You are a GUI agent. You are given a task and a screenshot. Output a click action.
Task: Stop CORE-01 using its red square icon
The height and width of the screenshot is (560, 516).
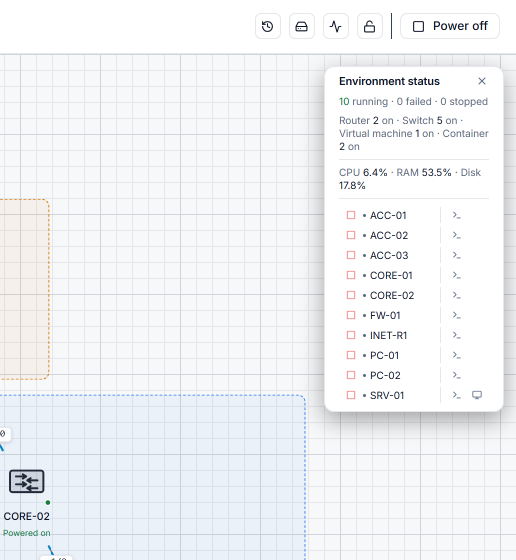pyautogui.click(x=351, y=275)
